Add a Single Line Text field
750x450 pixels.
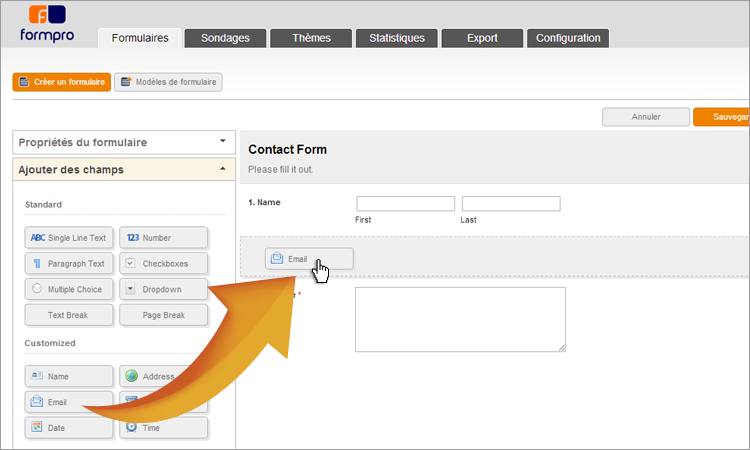(x=69, y=238)
